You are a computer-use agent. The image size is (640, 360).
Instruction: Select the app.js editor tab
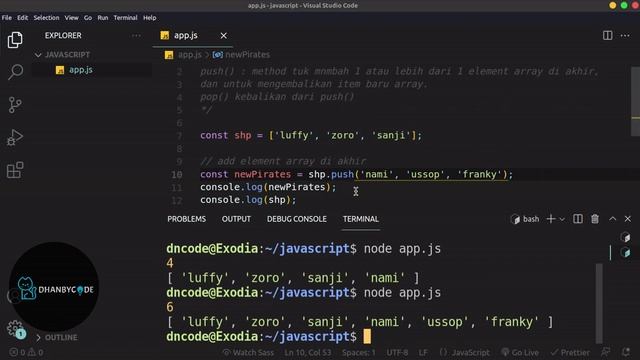(186, 36)
